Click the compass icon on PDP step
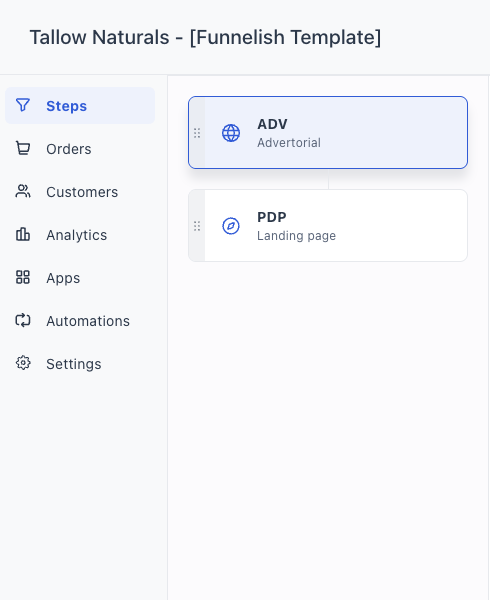The image size is (490, 600). 231,226
